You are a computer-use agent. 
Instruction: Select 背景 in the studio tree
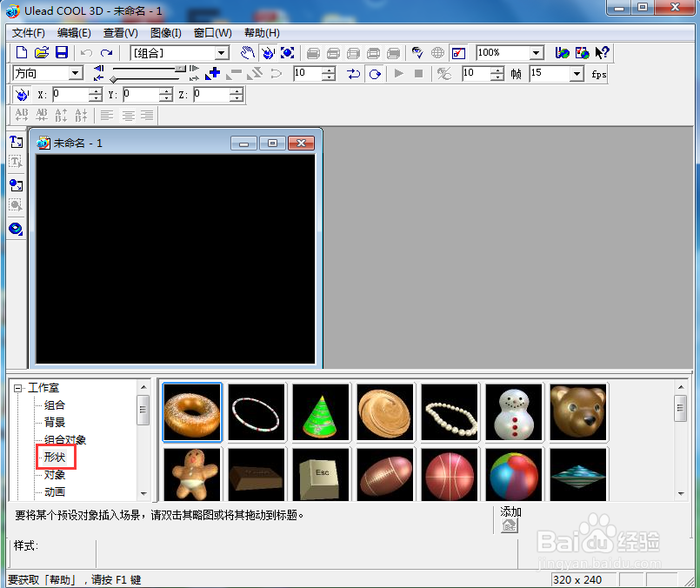point(55,423)
